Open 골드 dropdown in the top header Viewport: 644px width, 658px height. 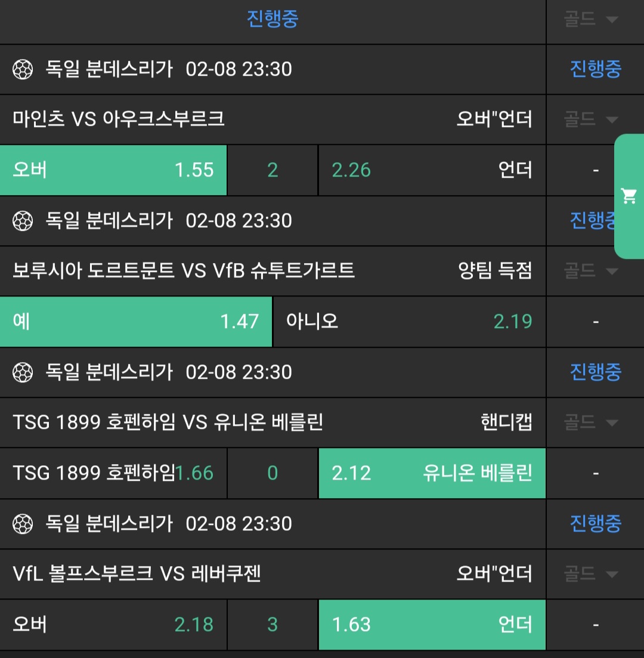point(590,19)
